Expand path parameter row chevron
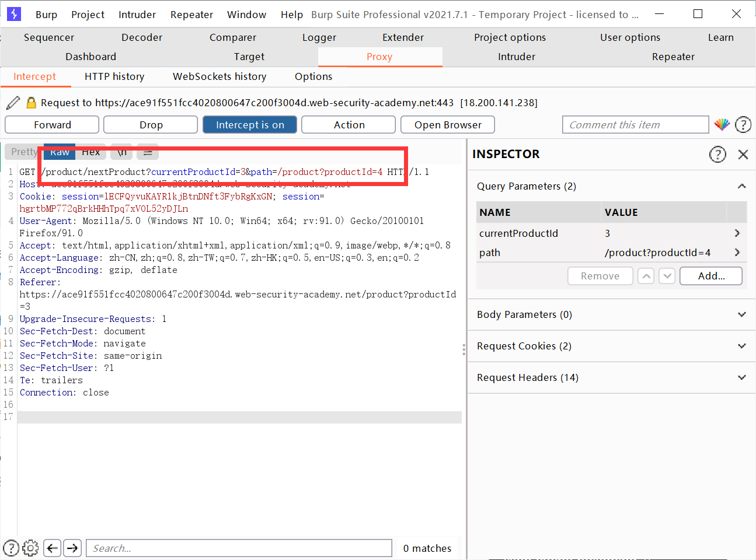This screenshot has height=560, width=756. [737, 253]
